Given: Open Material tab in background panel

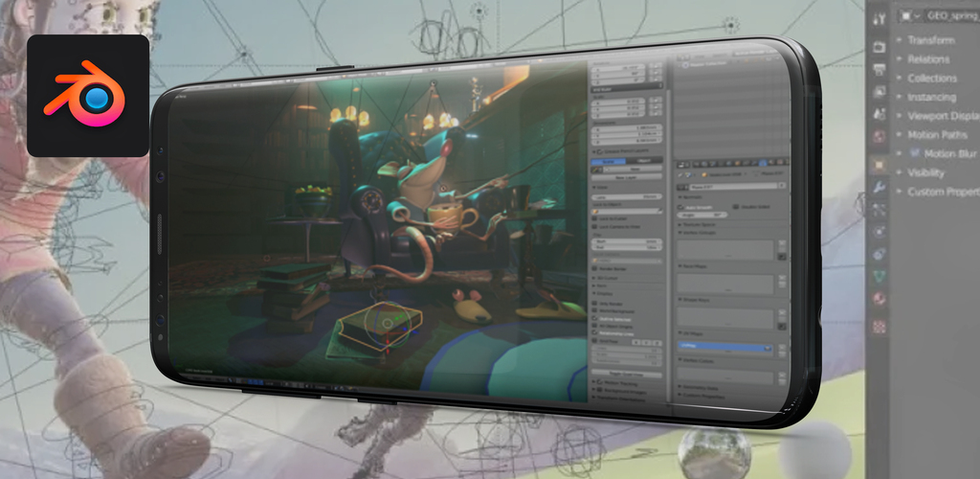Looking at the screenshot, I should point(879,298).
